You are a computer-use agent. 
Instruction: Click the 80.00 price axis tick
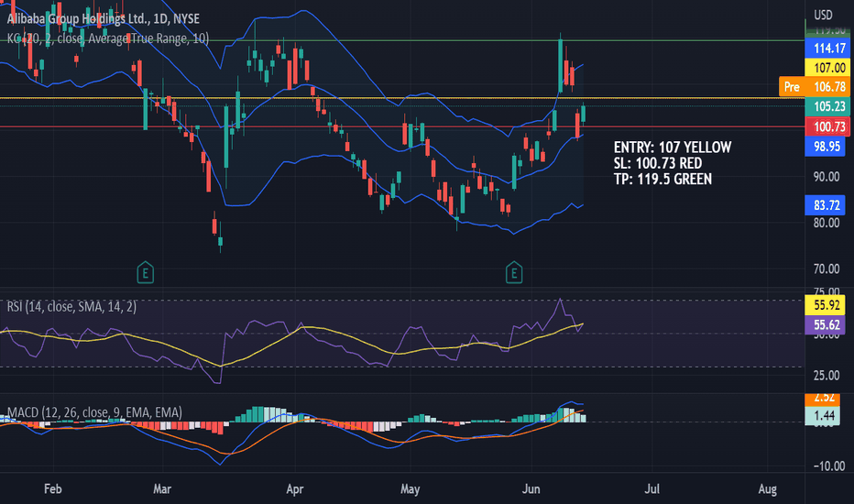[827, 223]
